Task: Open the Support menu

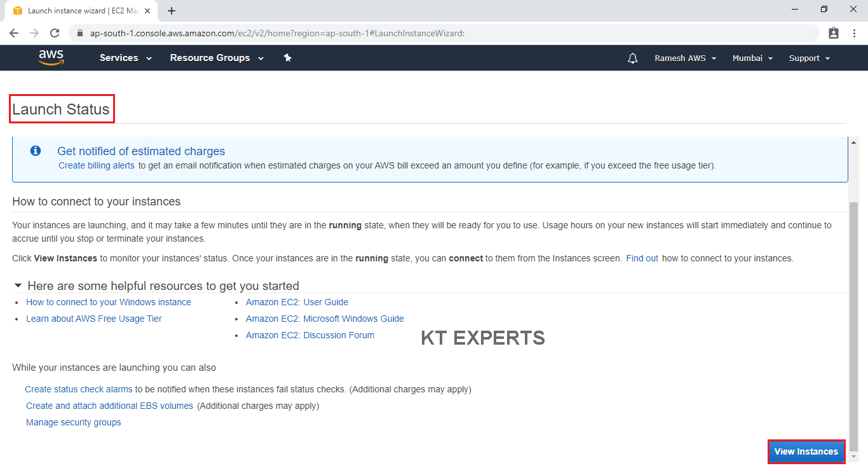Action: click(x=809, y=59)
